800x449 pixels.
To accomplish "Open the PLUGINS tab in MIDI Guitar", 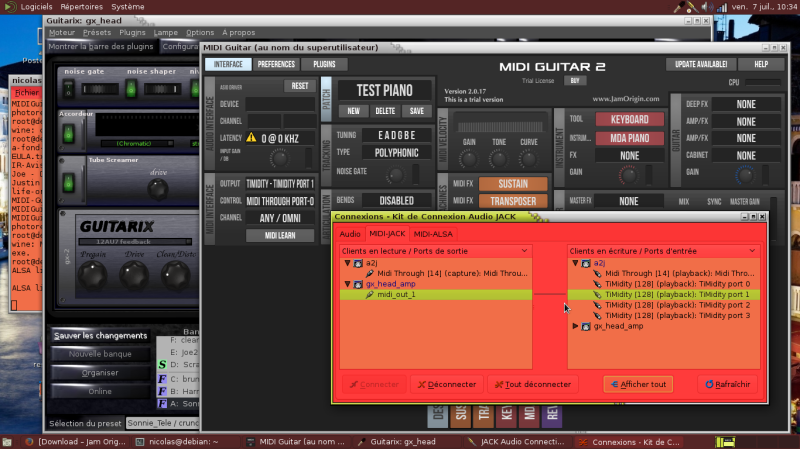I will (x=324, y=64).
